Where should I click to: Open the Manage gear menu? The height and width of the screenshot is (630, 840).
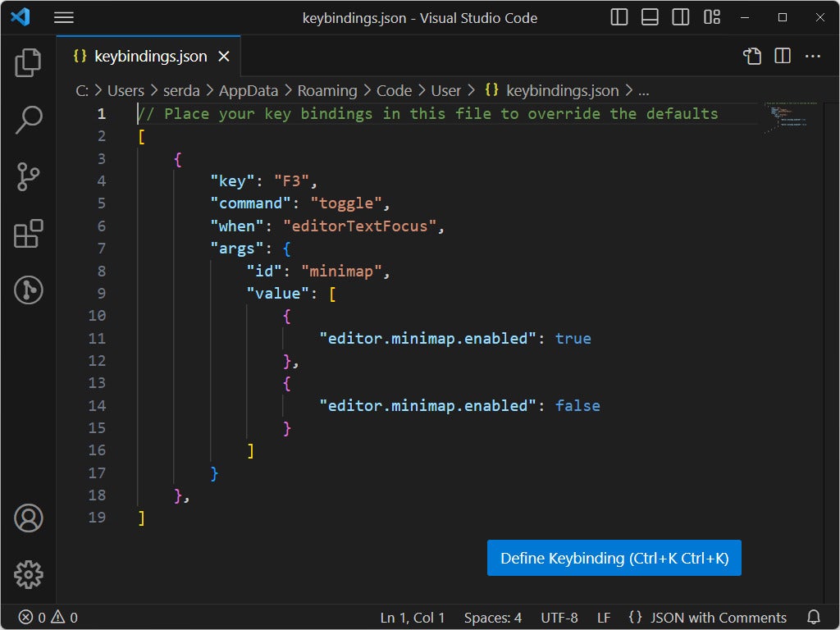(28, 575)
